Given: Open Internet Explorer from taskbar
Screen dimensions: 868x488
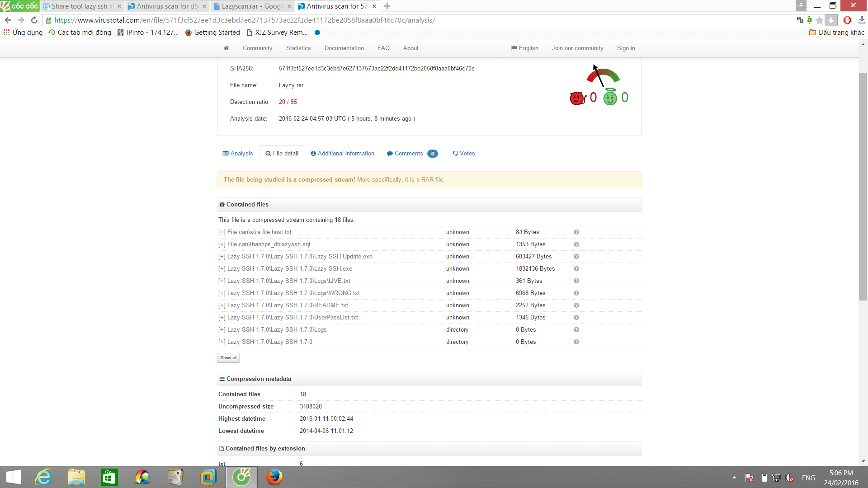Looking at the screenshot, I should (44, 477).
